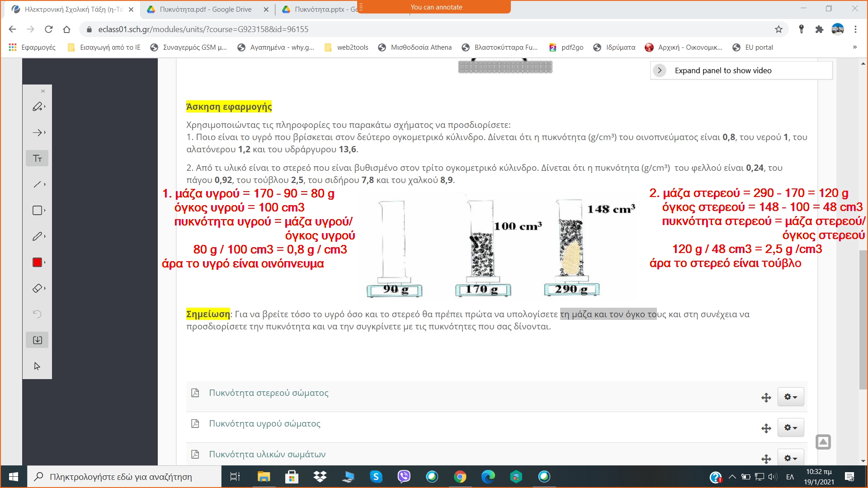Click the back-to-top arrow button

point(823,442)
